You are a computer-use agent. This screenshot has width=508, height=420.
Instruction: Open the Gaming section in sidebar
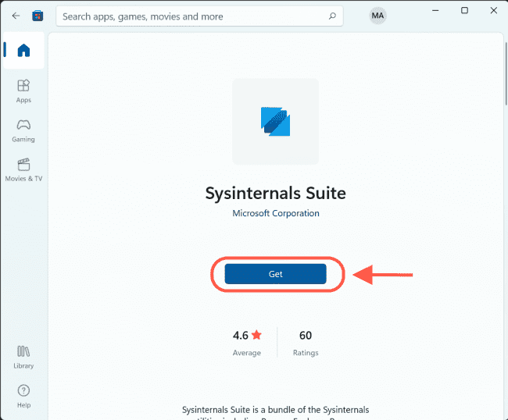[23, 129]
